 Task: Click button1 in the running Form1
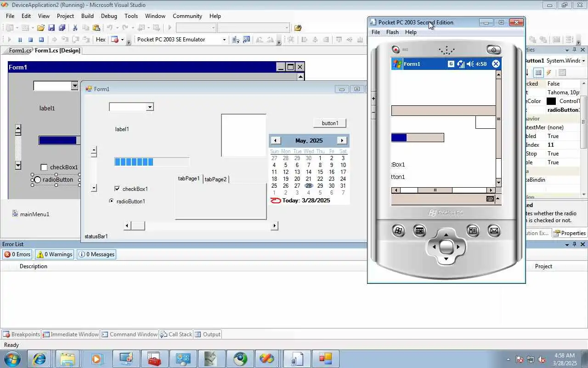point(330,123)
